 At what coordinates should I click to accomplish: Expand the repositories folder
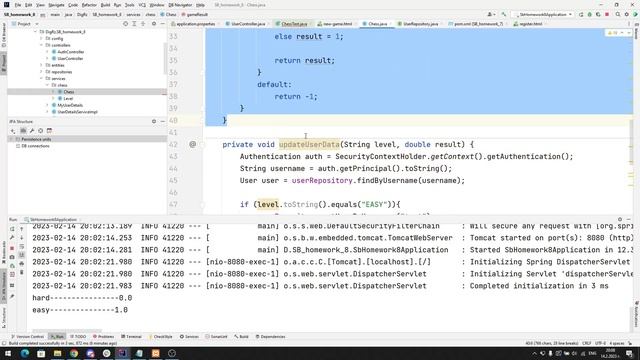41,72
